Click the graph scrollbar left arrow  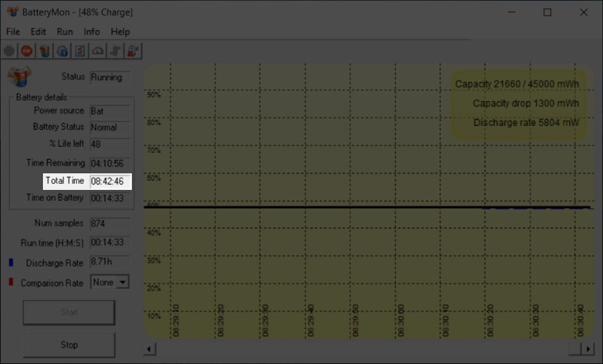[x=149, y=350]
